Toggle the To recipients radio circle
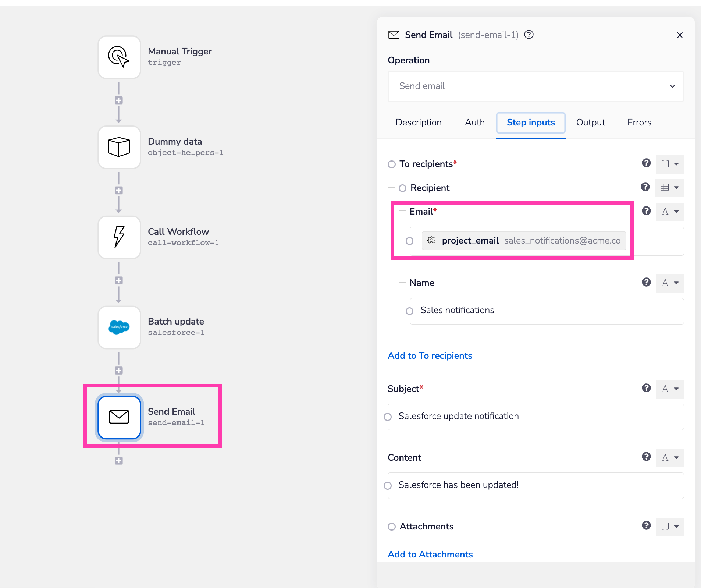Viewport: 701px width, 588px height. [392, 164]
